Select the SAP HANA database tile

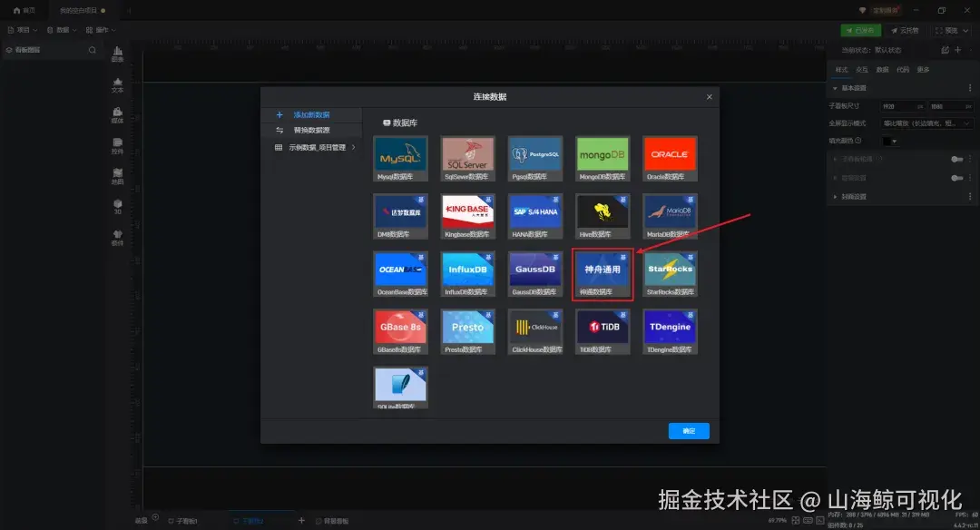pyautogui.click(x=535, y=216)
